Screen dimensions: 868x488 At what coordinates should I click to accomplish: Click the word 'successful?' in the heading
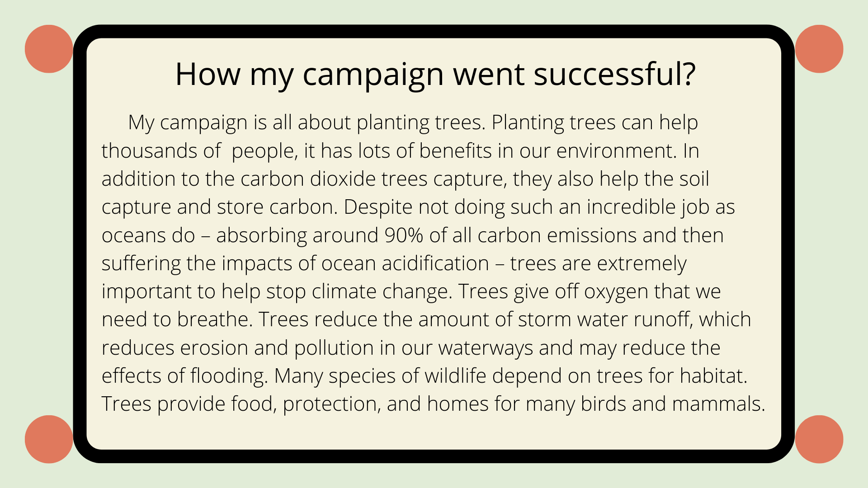click(614, 75)
